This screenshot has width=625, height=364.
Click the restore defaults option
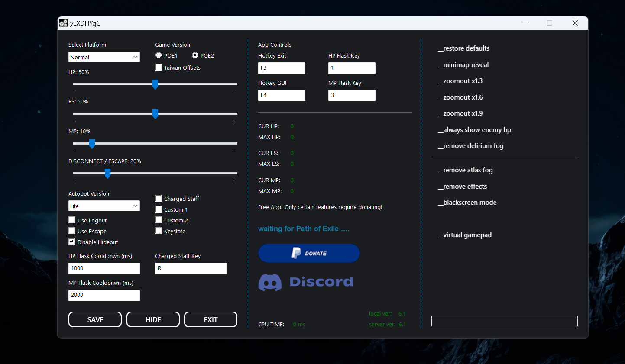point(464,48)
